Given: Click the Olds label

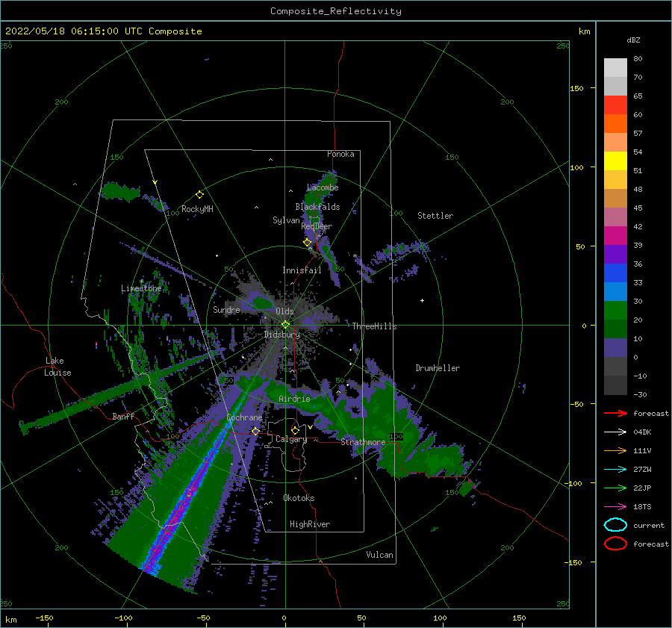Looking at the screenshot, I should tap(284, 311).
